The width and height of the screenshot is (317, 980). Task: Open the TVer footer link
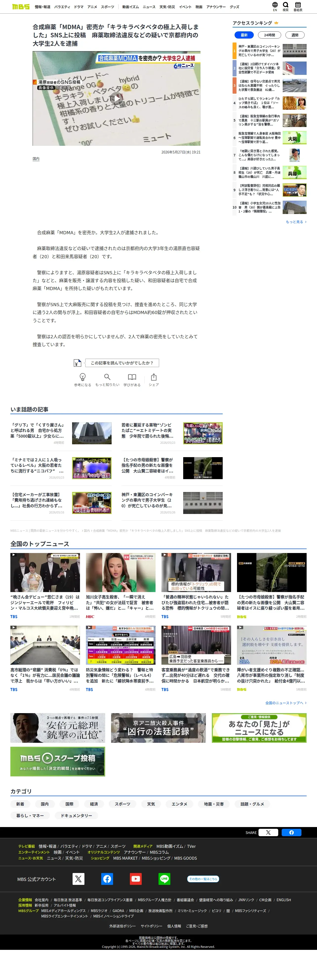[x=191, y=846]
